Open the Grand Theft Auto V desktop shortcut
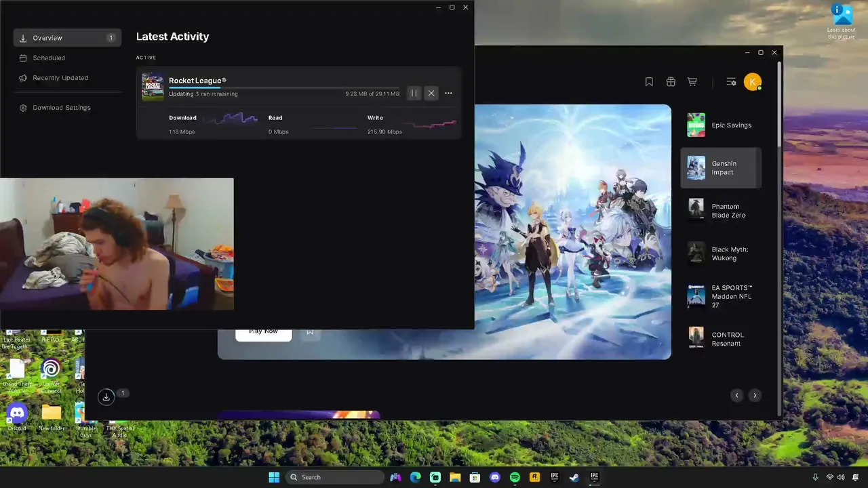 pyautogui.click(x=17, y=375)
